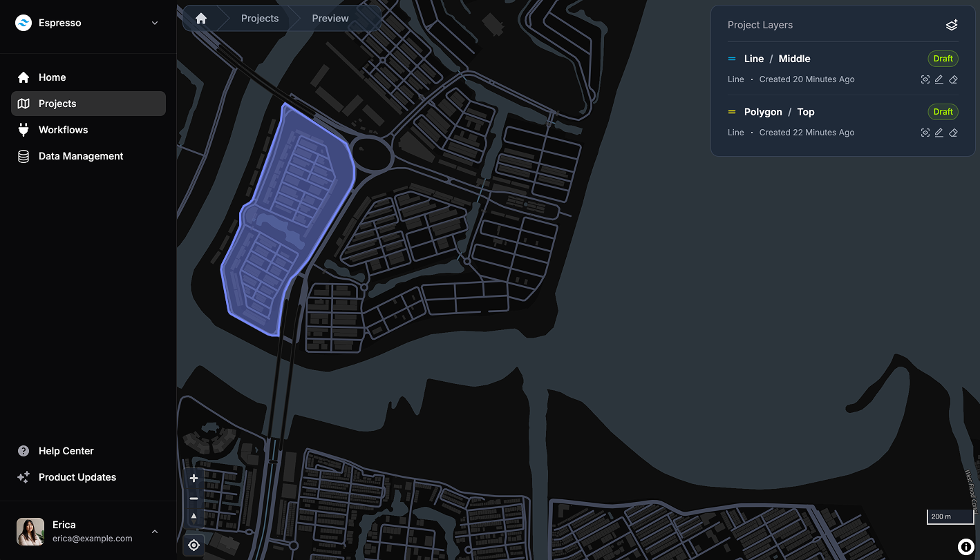Erase the Line / Middle layer
This screenshot has width=980, height=560.
click(954, 79)
